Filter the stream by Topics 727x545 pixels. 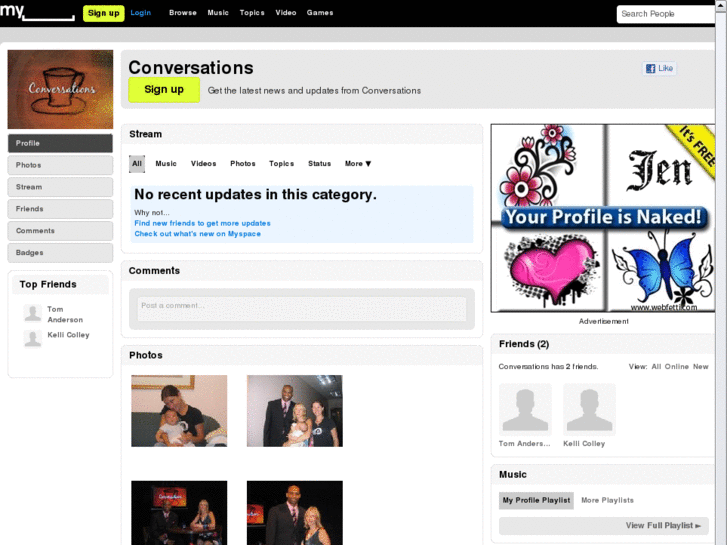coord(281,164)
